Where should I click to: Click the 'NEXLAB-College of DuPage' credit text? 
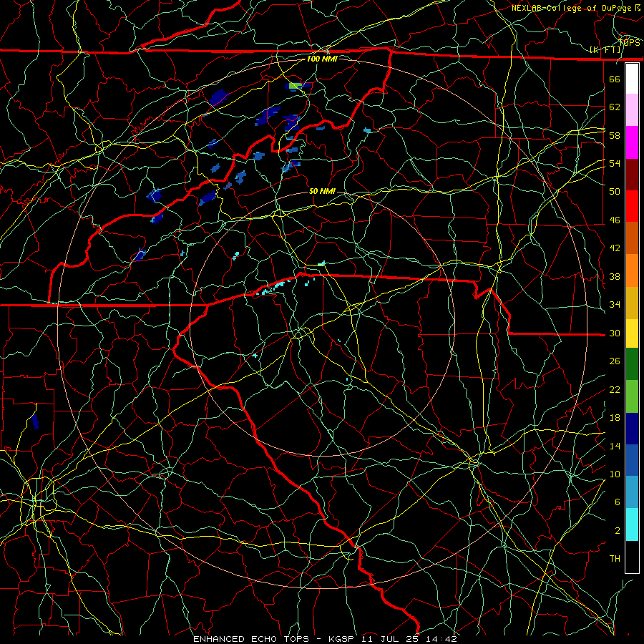click(572, 8)
